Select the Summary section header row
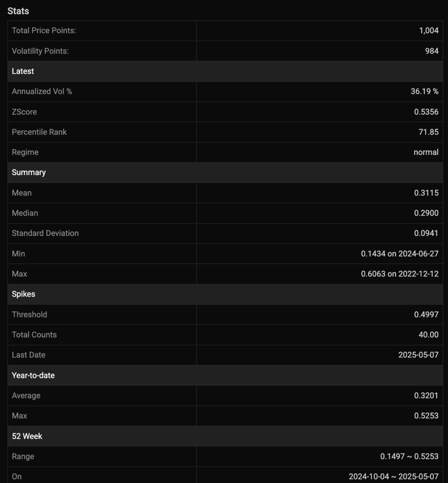The image size is (448, 483). pos(225,172)
